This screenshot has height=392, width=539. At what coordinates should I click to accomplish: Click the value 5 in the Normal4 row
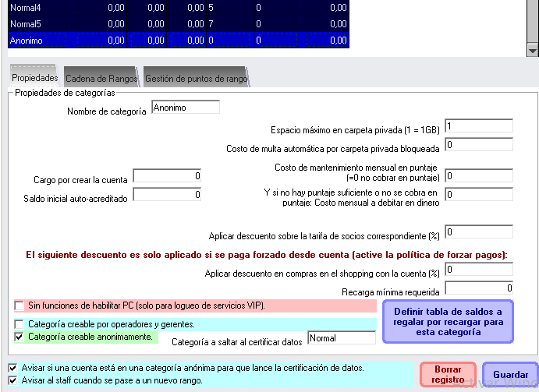click(x=211, y=8)
